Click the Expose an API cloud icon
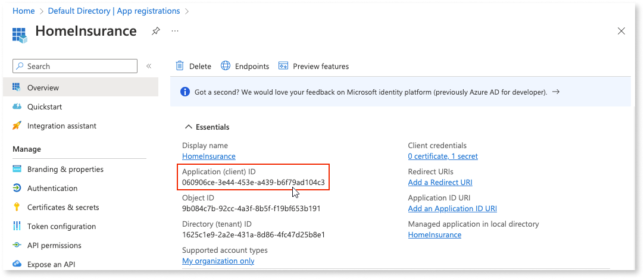Image resolution: width=644 pixels, height=279 pixels. coord(17,264)
